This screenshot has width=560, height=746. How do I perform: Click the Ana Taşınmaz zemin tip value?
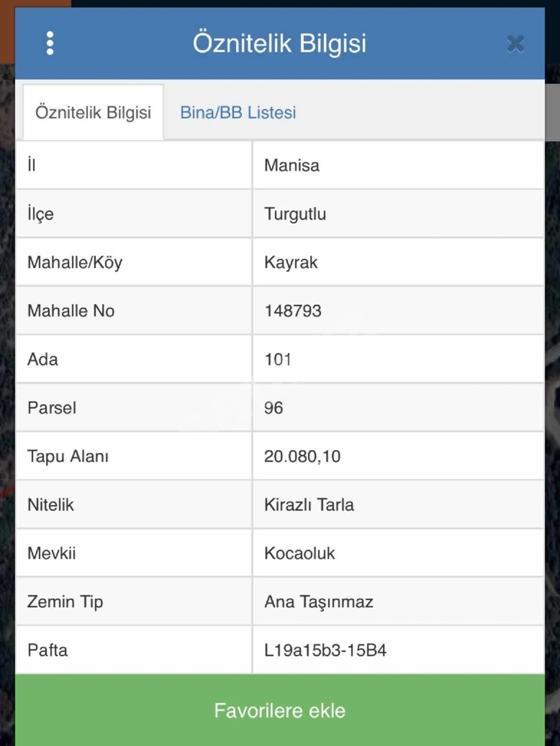318,602
